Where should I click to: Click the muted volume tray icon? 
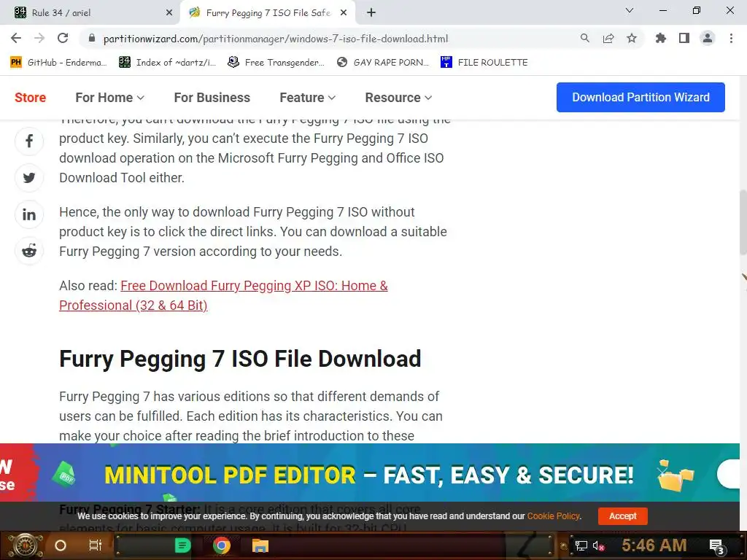tap(598, 545)
